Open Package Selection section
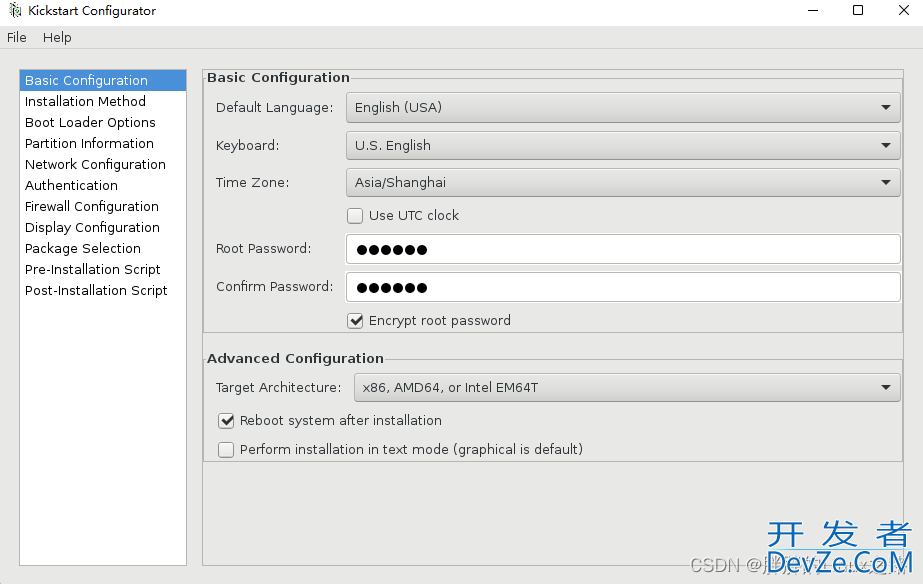The width and height of the screenshot is (923, 584). tap(103, 248)
